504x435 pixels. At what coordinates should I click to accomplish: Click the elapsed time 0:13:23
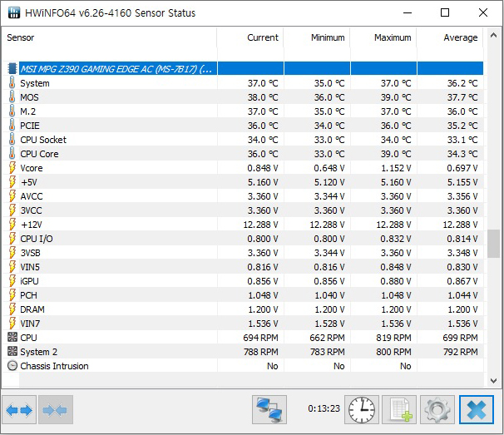324,408
